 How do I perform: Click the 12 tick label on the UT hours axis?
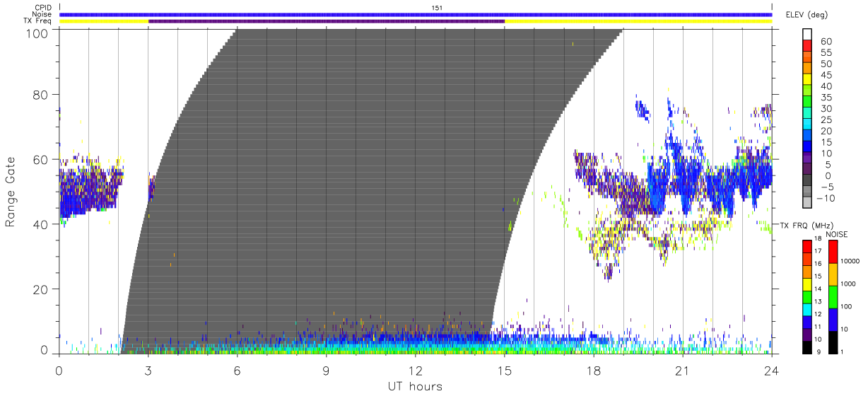point(416,370)
